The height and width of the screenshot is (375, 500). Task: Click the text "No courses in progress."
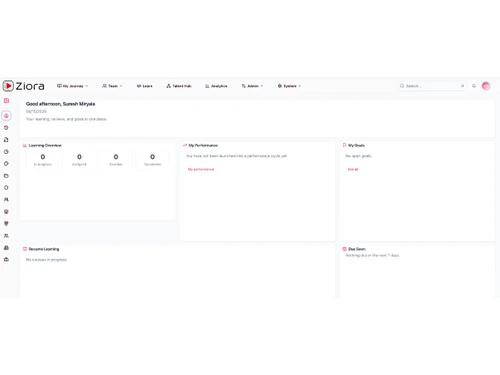47,260
